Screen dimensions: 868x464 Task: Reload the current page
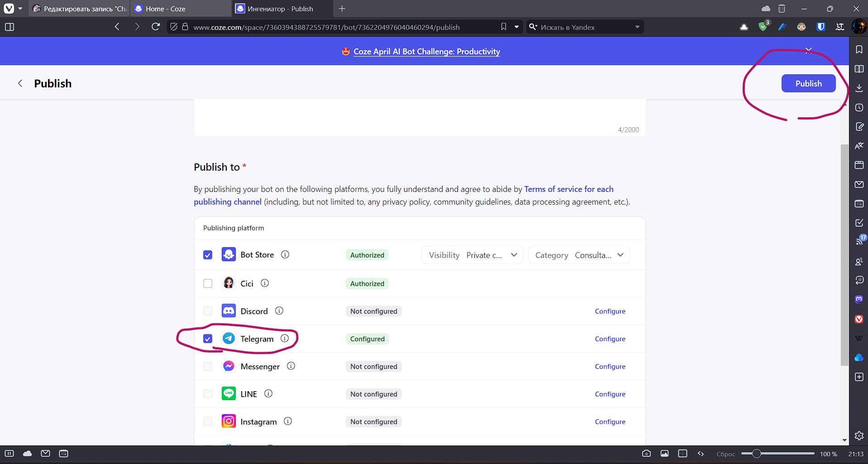pos(156,27)
